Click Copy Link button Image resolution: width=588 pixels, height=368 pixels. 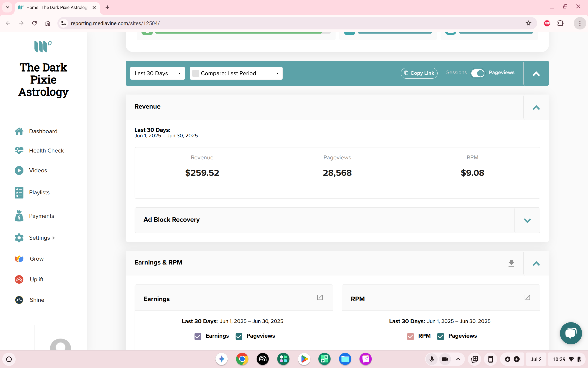419,73
